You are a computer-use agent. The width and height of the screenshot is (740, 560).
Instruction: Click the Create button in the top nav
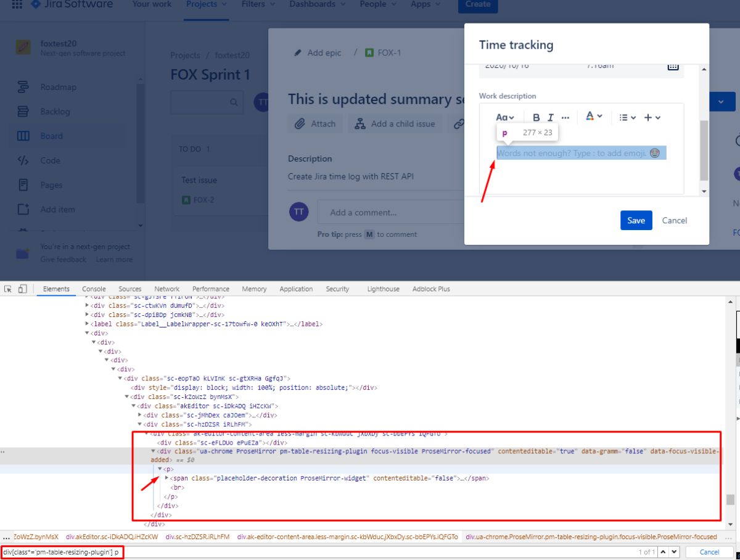pyautogui.click(x=477, y=4)
